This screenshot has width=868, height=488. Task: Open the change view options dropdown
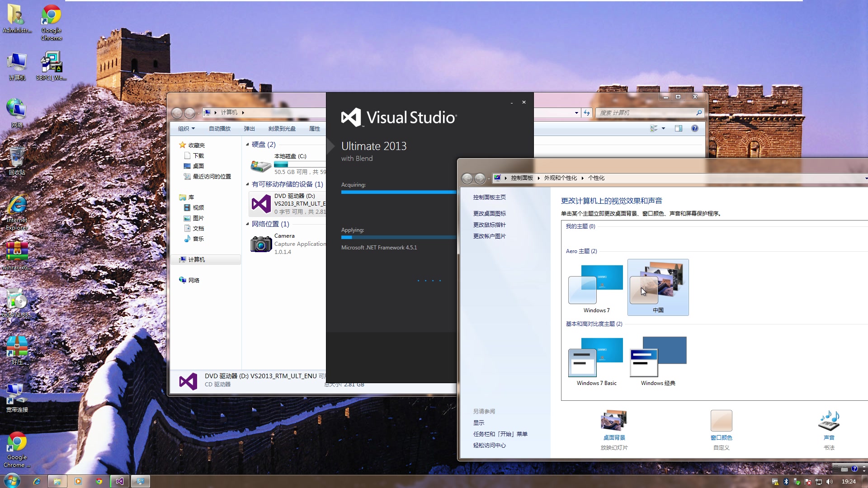663,128
